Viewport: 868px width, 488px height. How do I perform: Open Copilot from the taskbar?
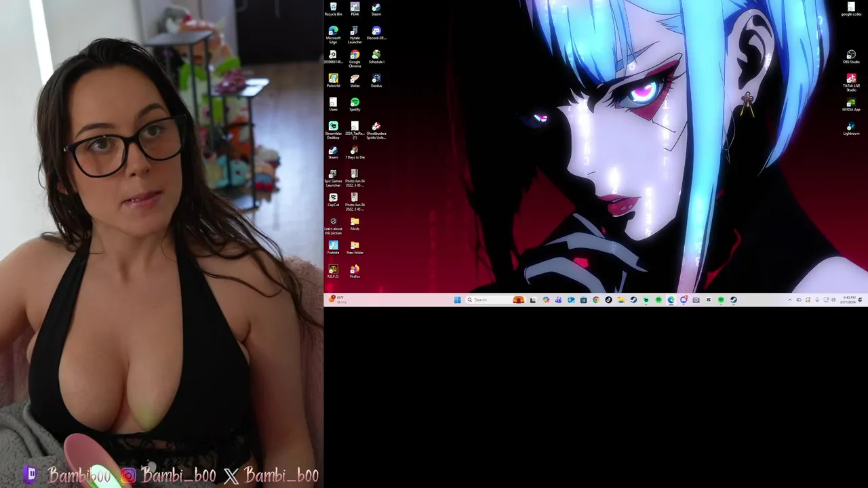(546, 300)
